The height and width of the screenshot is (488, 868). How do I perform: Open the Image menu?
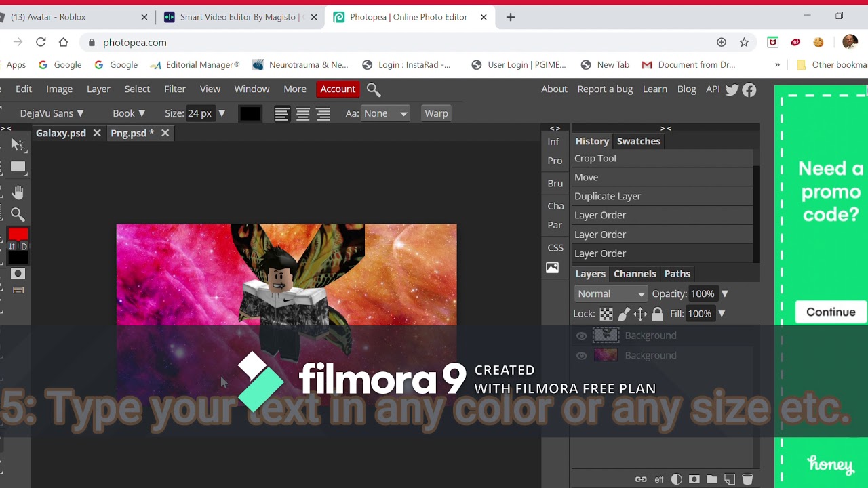pos(59,89)
